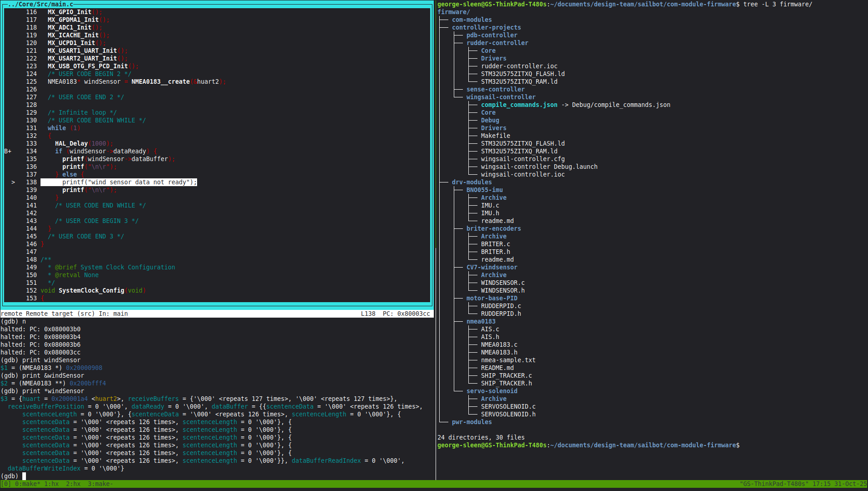Click the SERVOSOLENOID.h file entry
Screen dimensions: 868x491
(508, 414)
